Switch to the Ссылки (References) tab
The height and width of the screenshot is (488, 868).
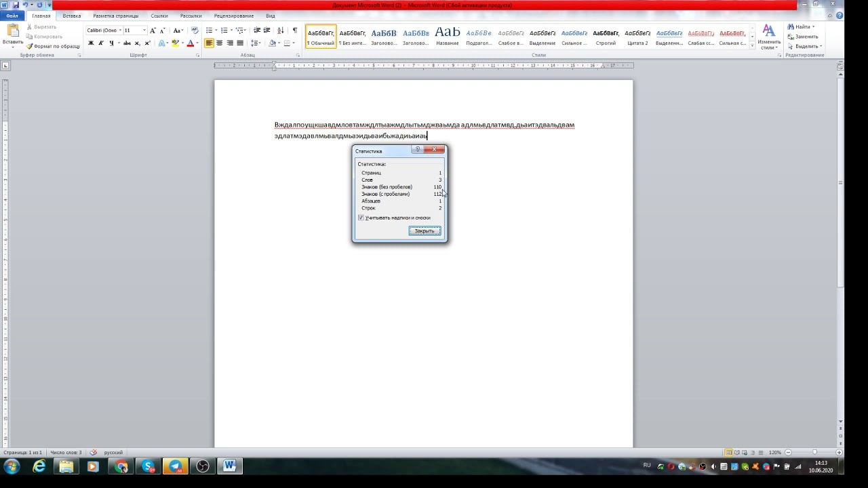point(159,16)
